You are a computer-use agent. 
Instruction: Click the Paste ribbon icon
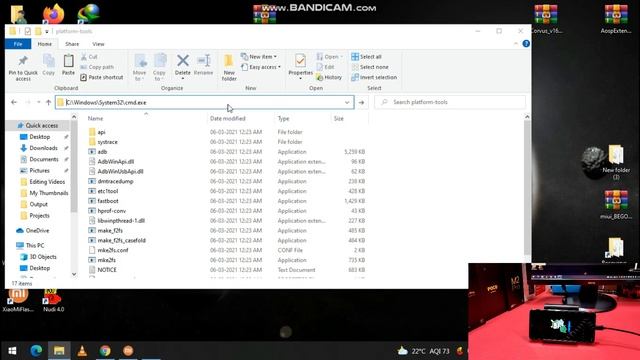point(68,65)
